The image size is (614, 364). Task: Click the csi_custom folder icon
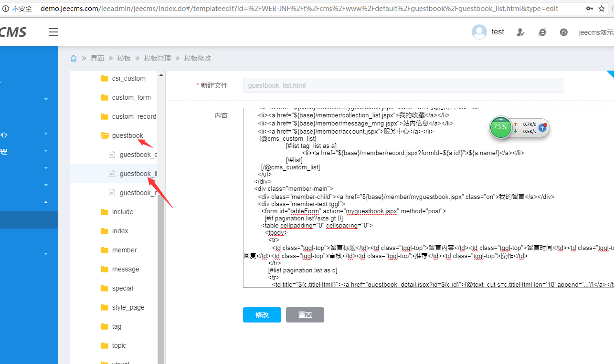pyautogui.click(x=105, y=78)
